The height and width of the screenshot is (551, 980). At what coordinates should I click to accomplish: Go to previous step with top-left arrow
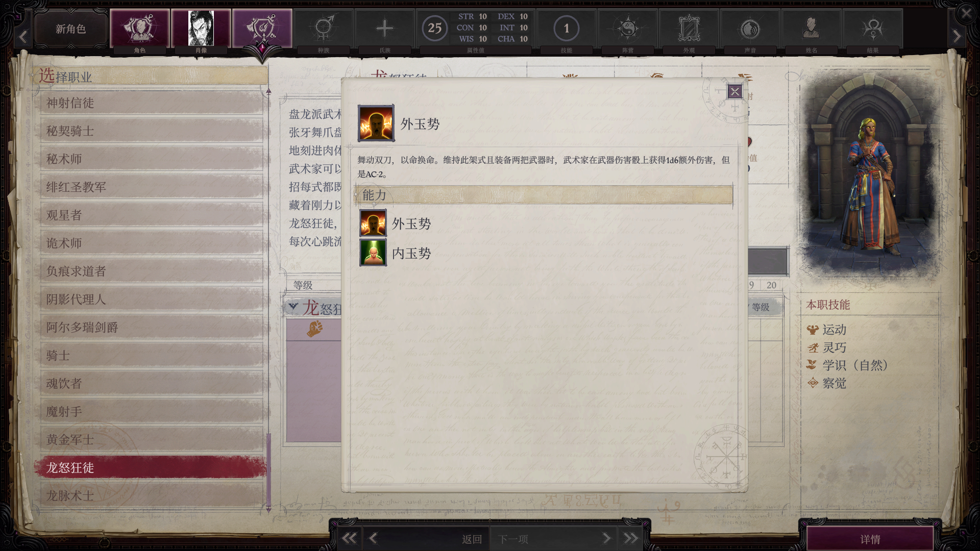pyautogui.click(x=23, y=37)
